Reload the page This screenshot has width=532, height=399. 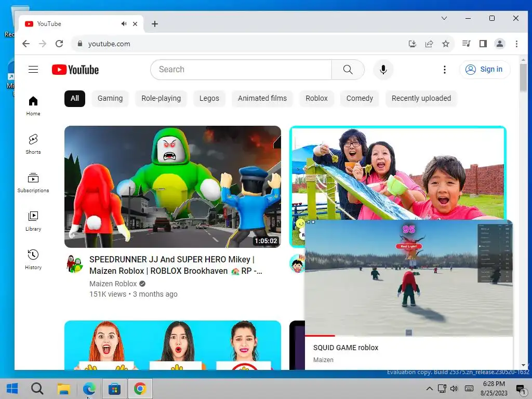(59, 44)
